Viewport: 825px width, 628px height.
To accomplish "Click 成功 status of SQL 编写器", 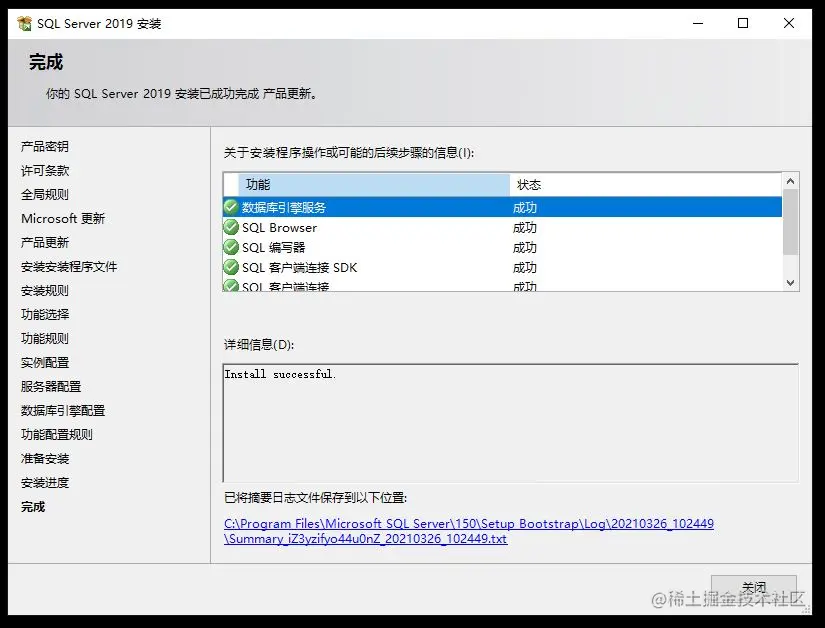I will click(525, 248).
